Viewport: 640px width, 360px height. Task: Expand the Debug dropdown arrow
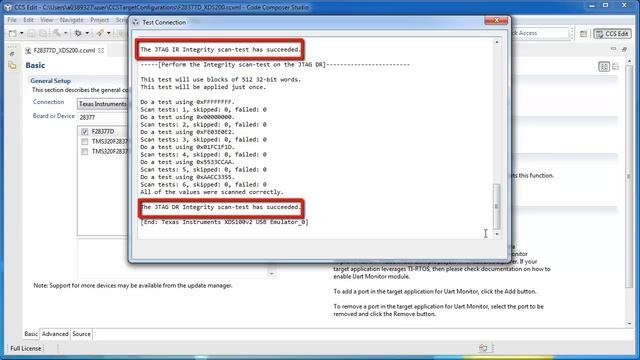click(87, 33)
